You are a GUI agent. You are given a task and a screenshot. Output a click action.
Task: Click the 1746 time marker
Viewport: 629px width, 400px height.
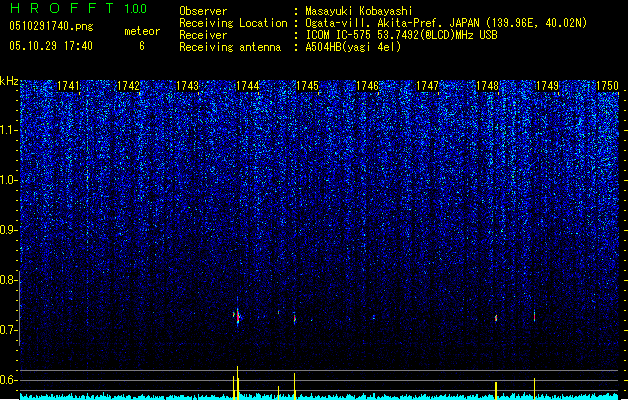367,86
